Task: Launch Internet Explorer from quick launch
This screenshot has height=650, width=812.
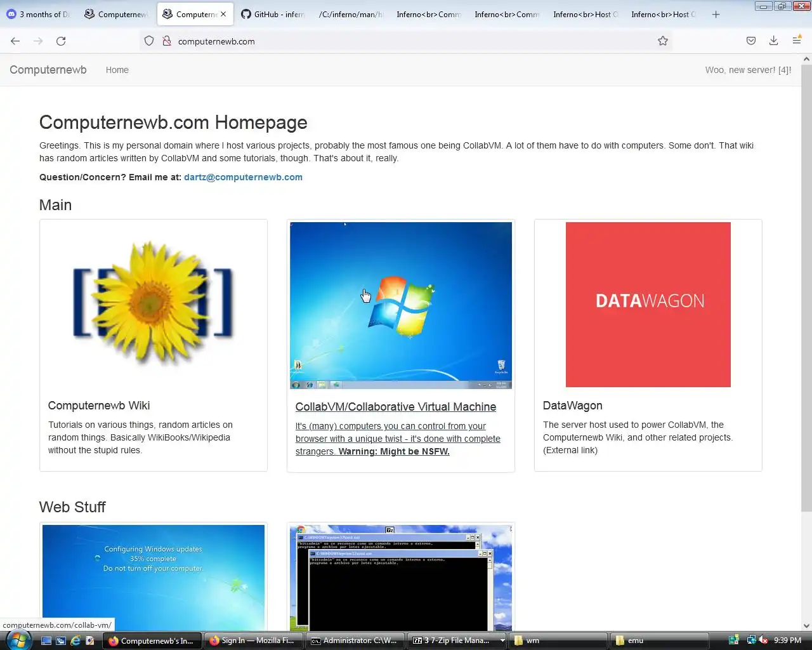Action: [x=75, y=640]
